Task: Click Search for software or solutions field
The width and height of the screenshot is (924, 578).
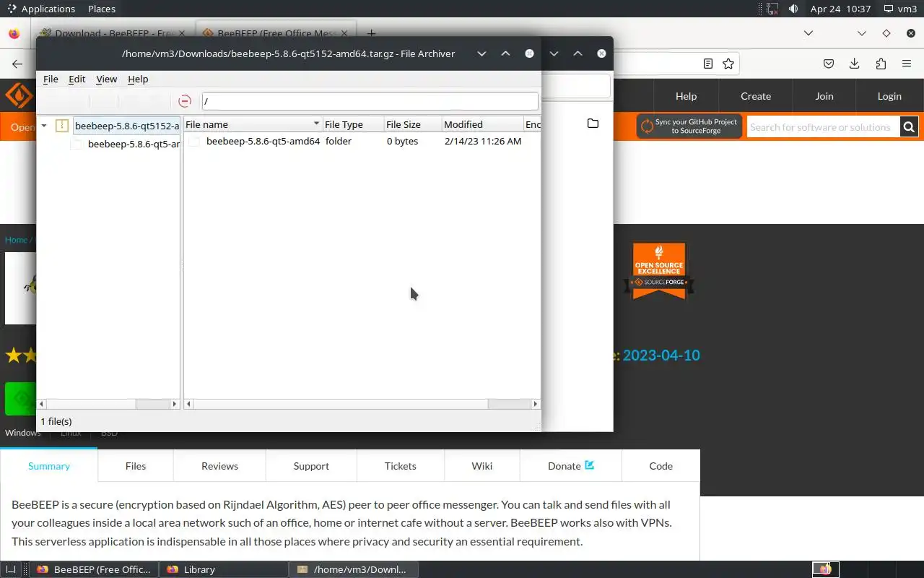Action: [x=823, y=127]
